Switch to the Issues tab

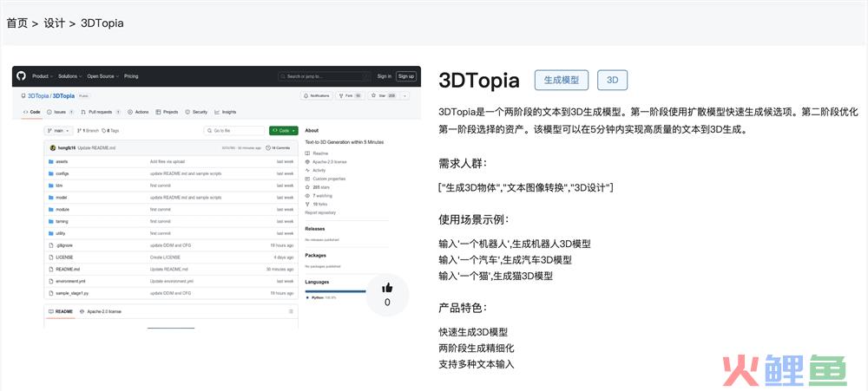61,112
